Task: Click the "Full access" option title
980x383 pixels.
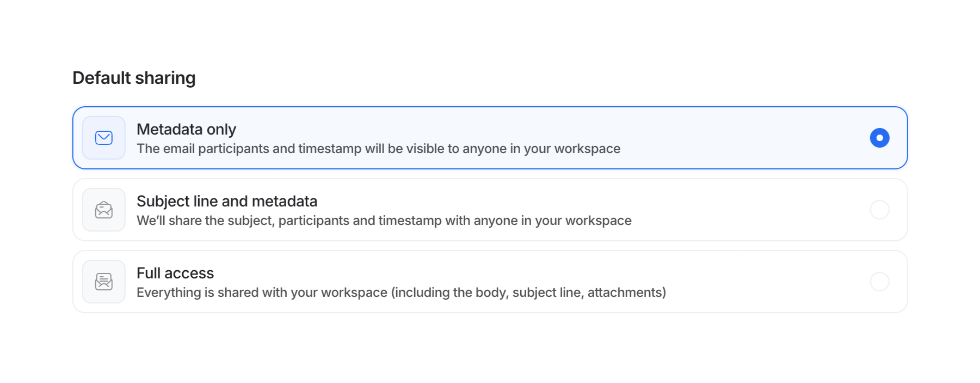Action: [x=175, y=273]
